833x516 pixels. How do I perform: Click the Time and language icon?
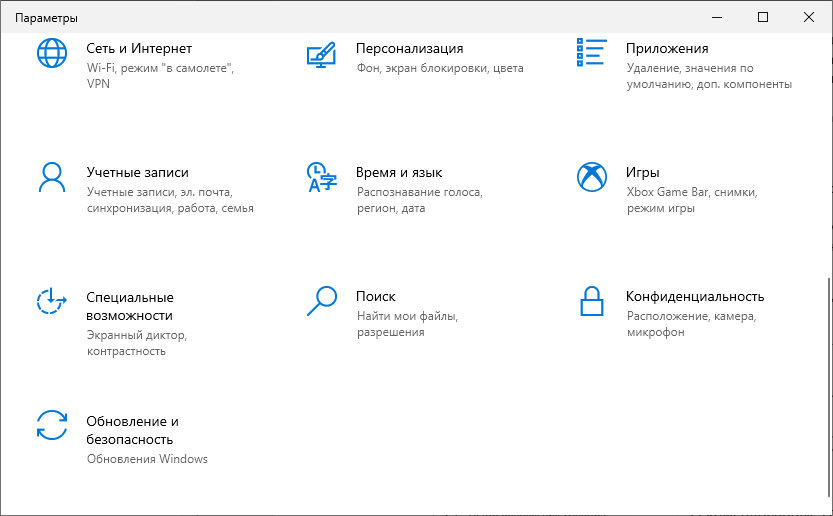point(321,177)
